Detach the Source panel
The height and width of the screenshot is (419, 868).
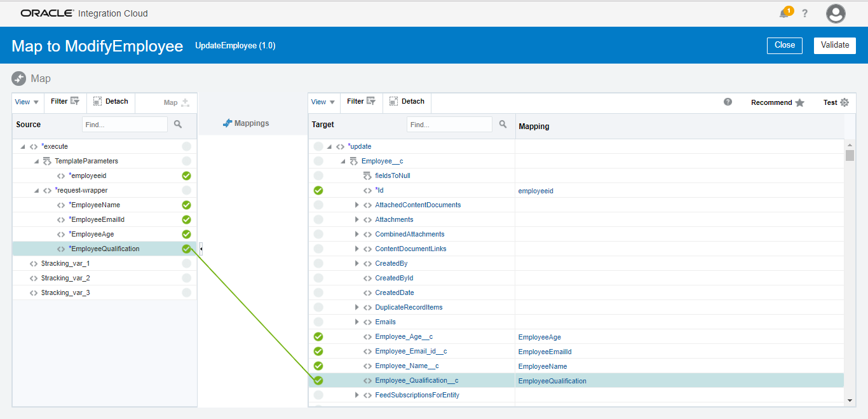[111, 102]
